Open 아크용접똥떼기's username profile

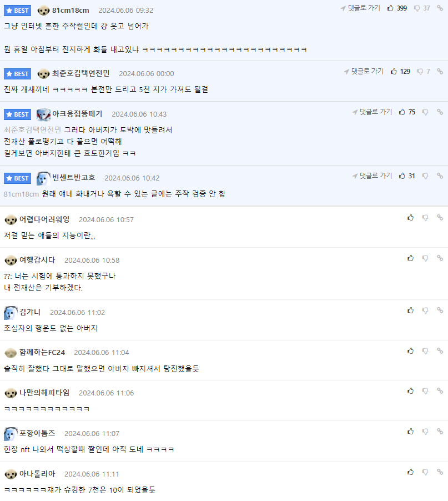coord(77,114)
